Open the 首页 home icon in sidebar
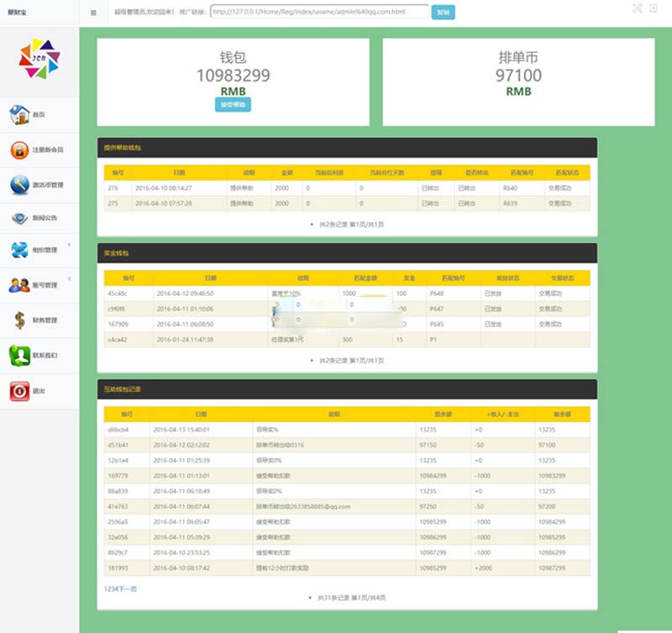 (18, 113)
